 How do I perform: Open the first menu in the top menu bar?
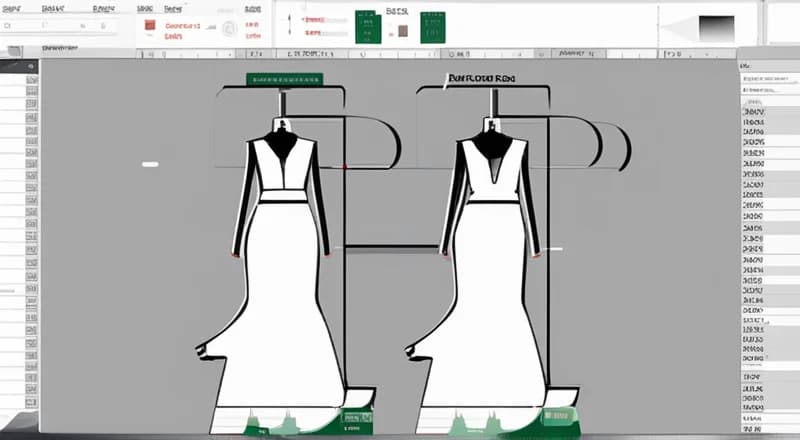(13, 6)
